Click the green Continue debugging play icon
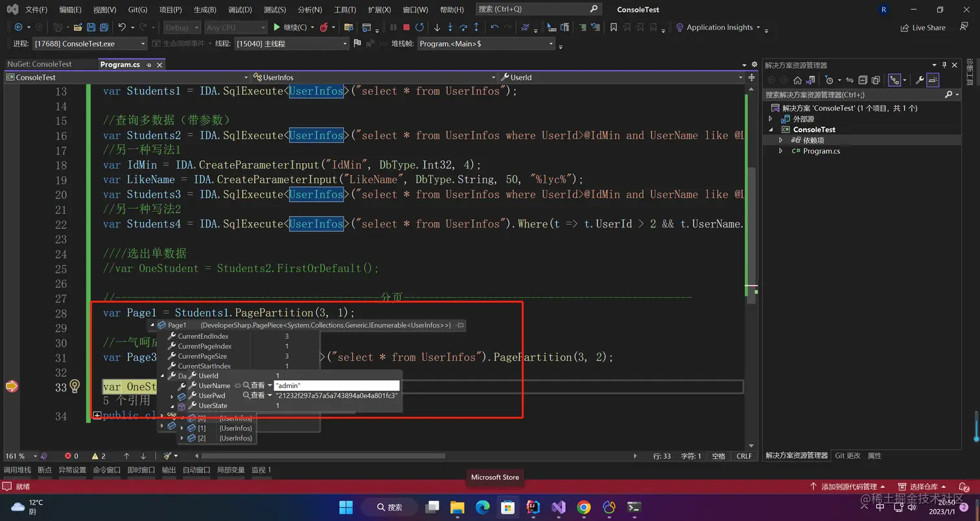Image resolution: width=980 pixels, height=521 pixels. tap(277, 27)
